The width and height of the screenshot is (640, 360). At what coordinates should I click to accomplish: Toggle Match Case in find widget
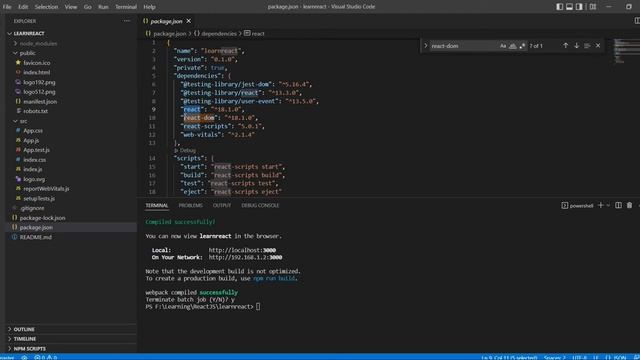[x=503, y=46]
